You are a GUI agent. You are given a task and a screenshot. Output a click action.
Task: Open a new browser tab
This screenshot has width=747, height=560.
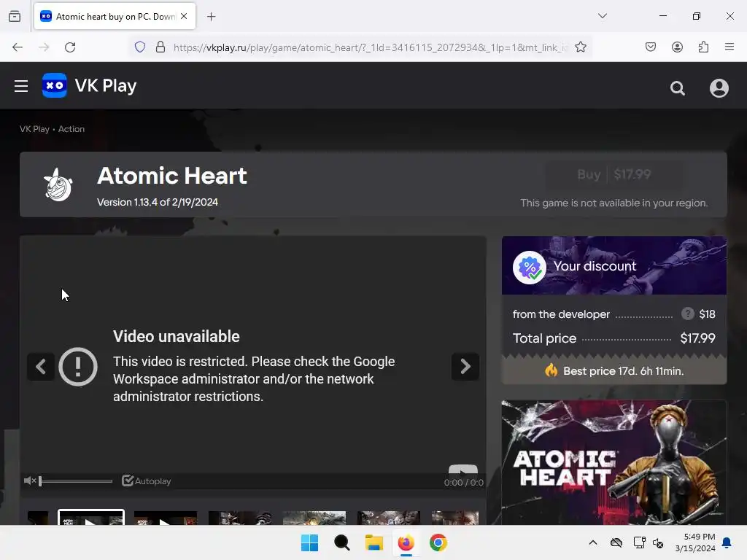pyautogui.click(x=212, y=17)
